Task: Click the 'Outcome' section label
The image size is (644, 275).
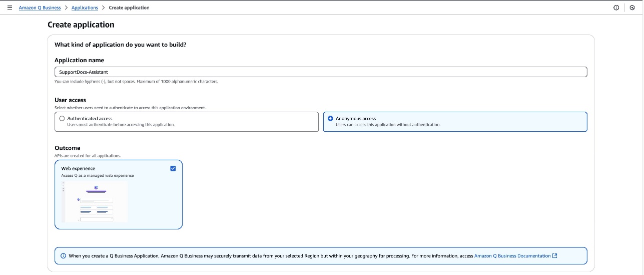Action: [x=67, y=148]
